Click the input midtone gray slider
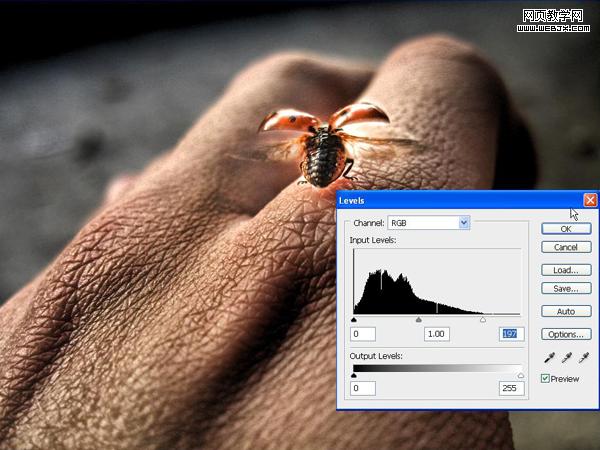Viewport: 600px width, 450px height. [x=419, y=320]
